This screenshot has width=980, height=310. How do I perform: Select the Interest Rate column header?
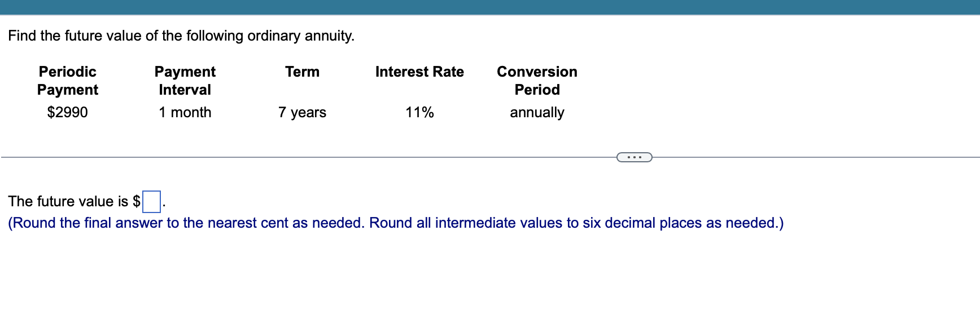[x=419, y=72]
